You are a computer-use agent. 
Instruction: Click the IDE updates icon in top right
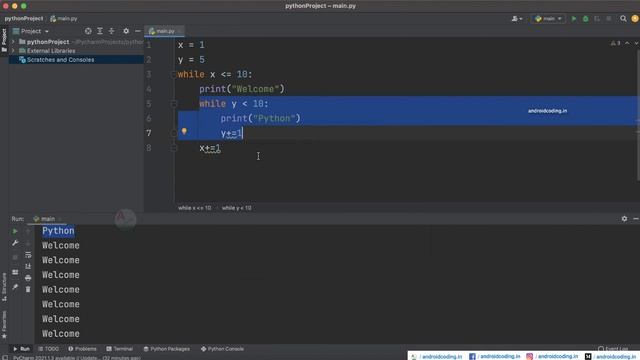635,19
